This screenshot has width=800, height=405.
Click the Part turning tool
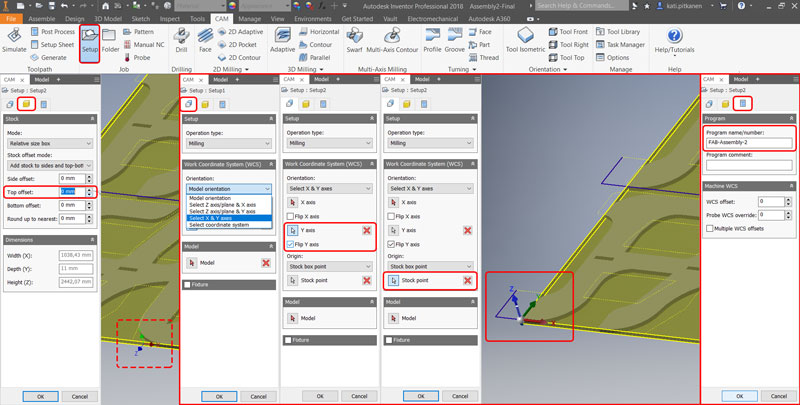(479, 45)
